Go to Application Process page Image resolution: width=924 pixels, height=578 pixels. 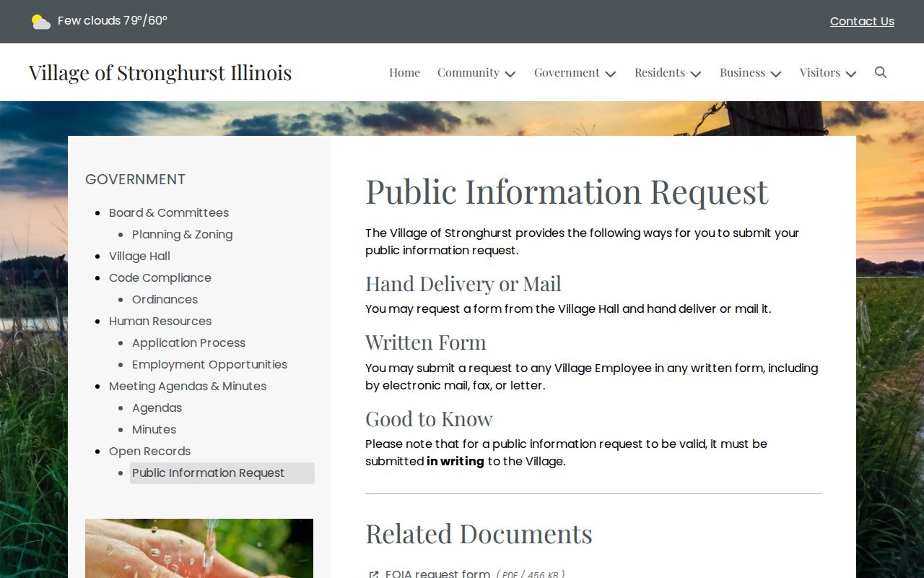click(x=188, y=342)
